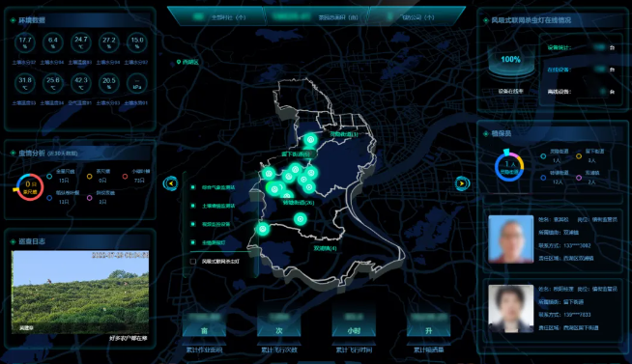632x364 pixels.
Task: Toggle the 视频监控设备 layer checkbox
Action: [193, 224]
